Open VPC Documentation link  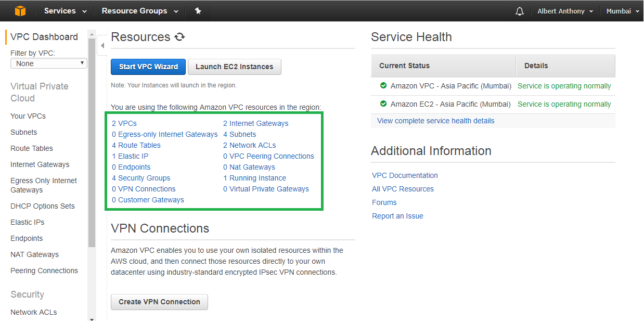[x=405, y=175]
